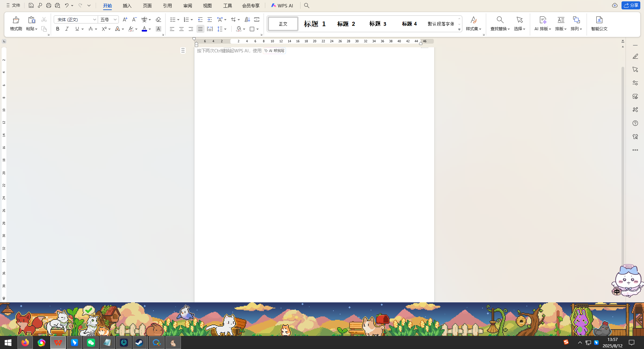
Task: Center align the text
Action: pyautogui.click(x=181, y=29)
